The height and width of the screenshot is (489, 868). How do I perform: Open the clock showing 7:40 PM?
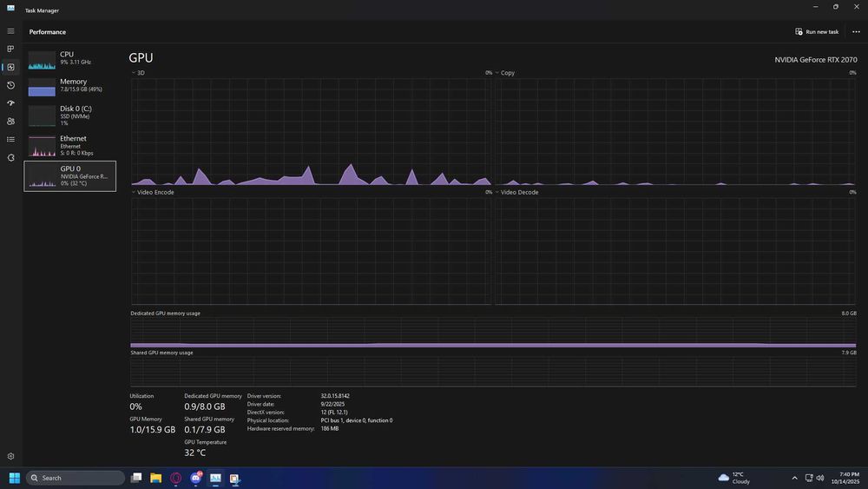tap(845, 478)
